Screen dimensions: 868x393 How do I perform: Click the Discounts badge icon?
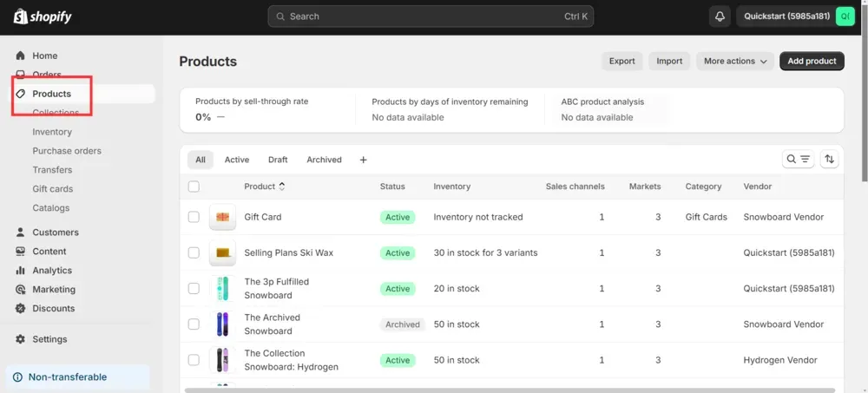21,308
